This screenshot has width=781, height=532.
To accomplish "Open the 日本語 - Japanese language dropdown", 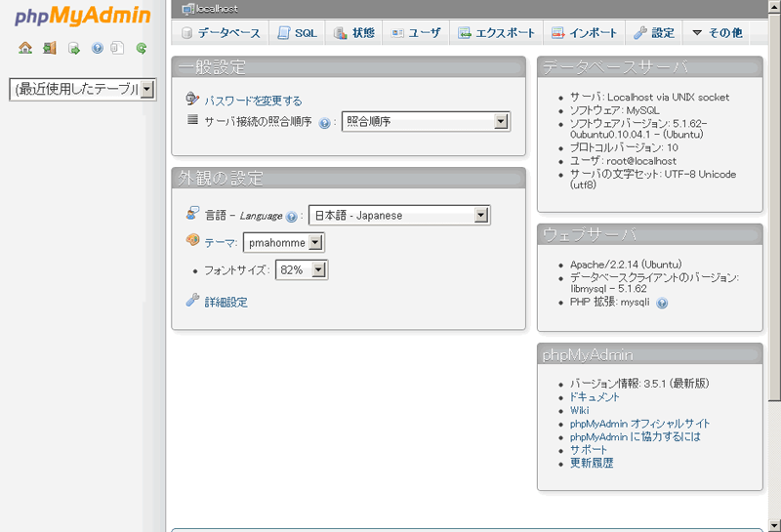I will (x=399, y=215).
